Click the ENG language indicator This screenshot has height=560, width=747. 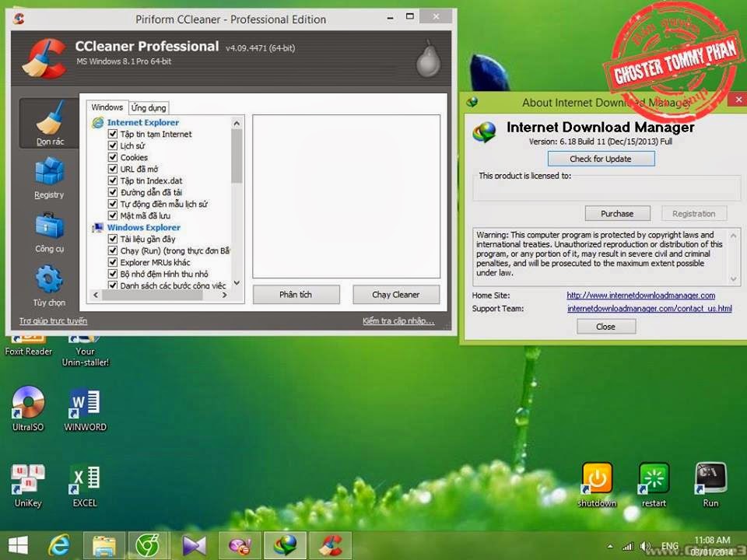pos(670,546)
